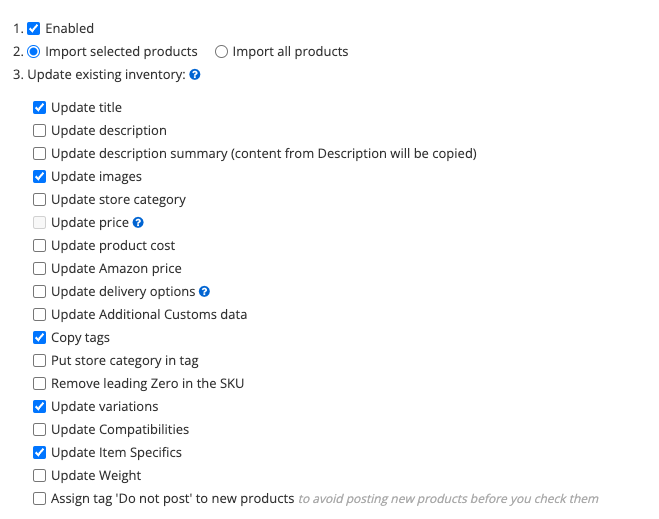Enable Assign tag 'Do not post' checkbox
Screen dimensions: 659x519
[40, 499]
